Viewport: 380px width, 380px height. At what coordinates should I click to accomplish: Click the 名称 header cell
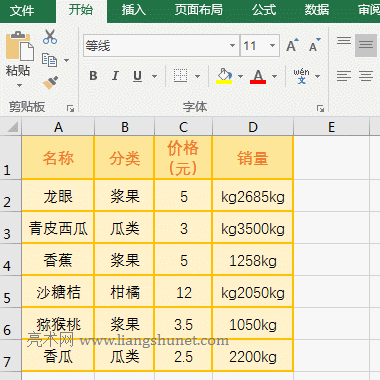pyautogui.click(x=58, y=158)
